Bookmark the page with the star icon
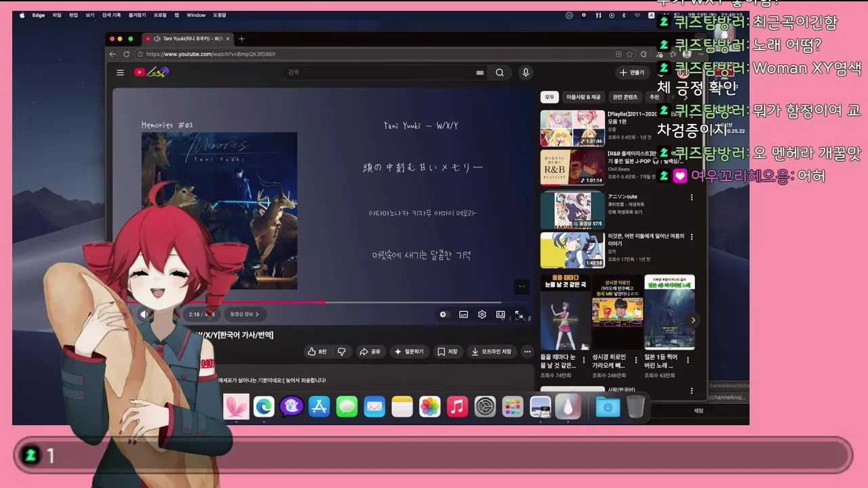 (x=629, y=54)
